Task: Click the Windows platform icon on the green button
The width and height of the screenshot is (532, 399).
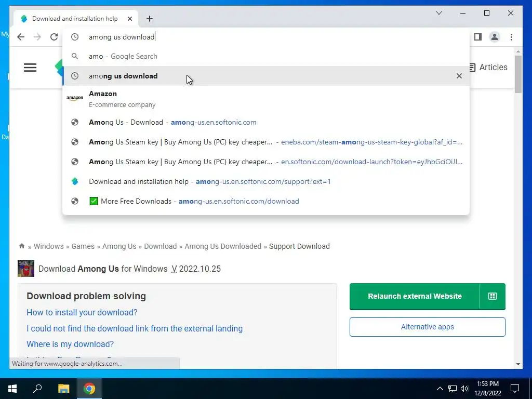Action: (x=493, y=296)
